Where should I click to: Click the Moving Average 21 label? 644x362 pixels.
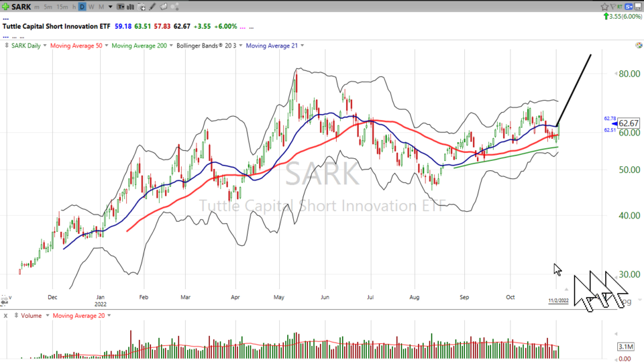click(x=272, y=46)
